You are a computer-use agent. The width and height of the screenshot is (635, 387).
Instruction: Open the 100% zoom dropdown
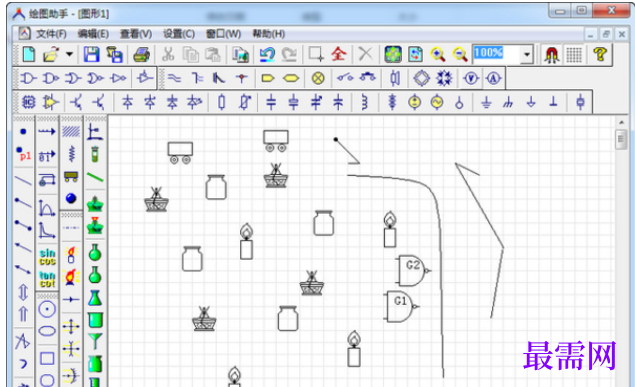[x=526, y=54]
